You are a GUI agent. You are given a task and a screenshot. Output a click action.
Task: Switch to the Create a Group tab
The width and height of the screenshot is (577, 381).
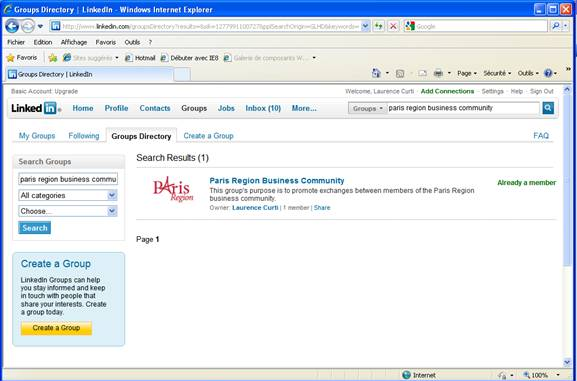208,136
